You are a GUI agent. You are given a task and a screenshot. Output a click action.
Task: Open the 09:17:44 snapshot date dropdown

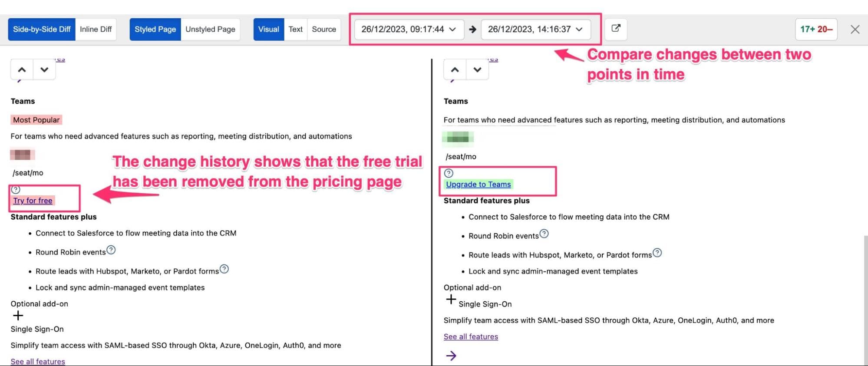click(x=409, y=29)
